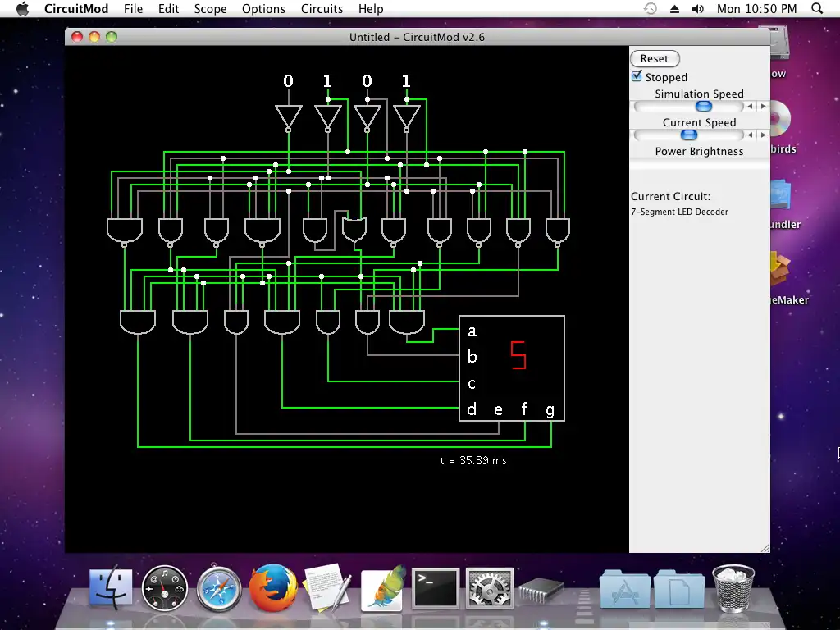Open the Options menu
Viewport: 840px width, 630px height.
tap(263, 9)
